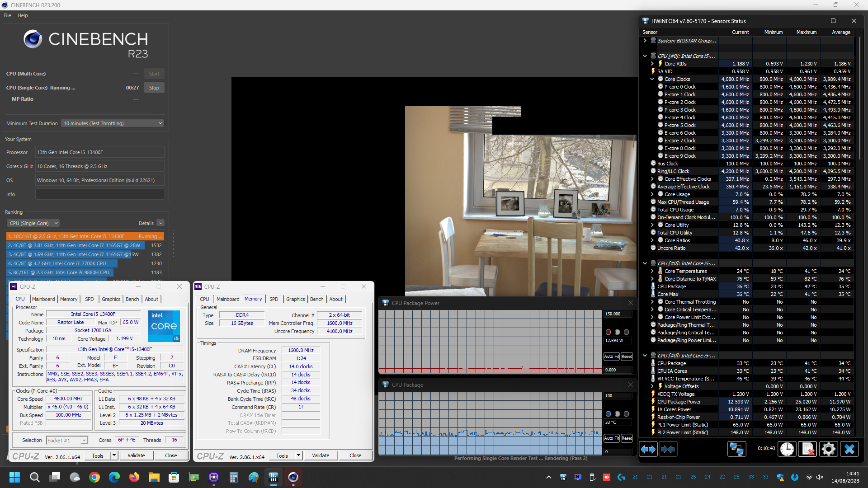
Task: Open File Explorer folder from taskbar
Action: [x=154, y=477]
